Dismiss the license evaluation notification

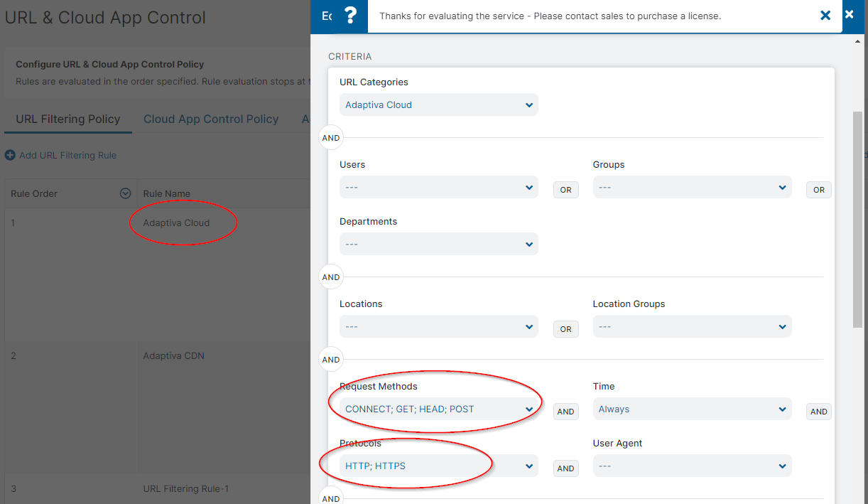(x=825, y=15)
